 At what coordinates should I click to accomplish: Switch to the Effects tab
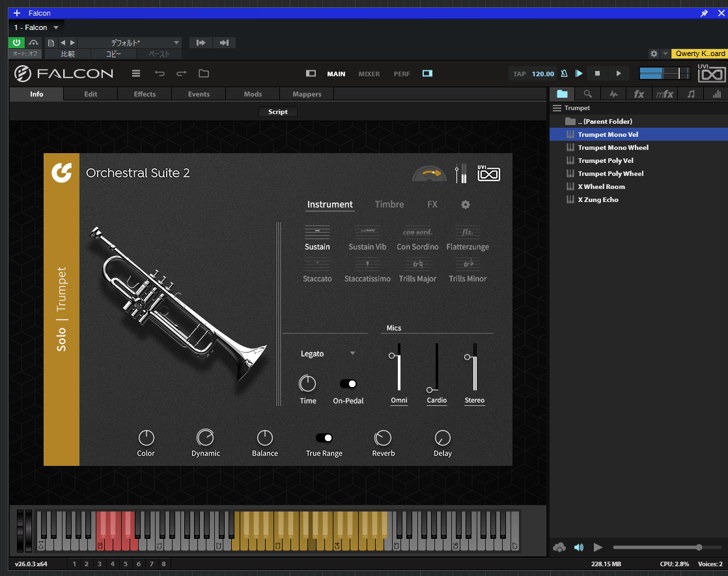145,94
